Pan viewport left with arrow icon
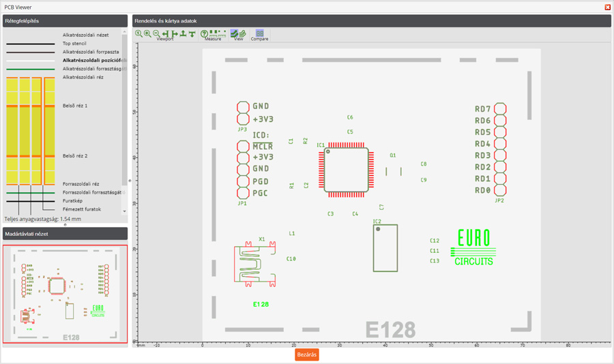Screen dimensions: 614x364 tap(165, 33)
